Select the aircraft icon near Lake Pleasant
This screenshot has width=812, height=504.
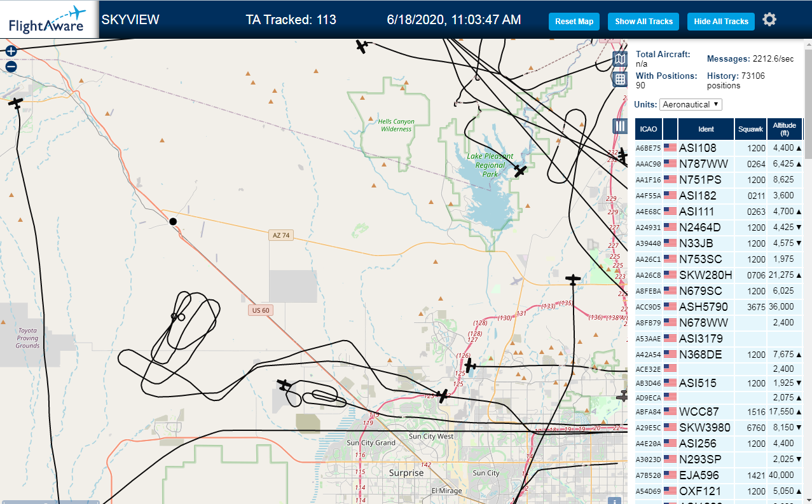(x=520, y=171)
